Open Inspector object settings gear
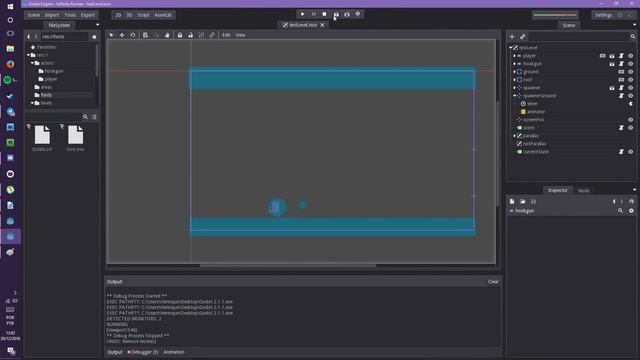640x360 pixels. click(631, 211)
